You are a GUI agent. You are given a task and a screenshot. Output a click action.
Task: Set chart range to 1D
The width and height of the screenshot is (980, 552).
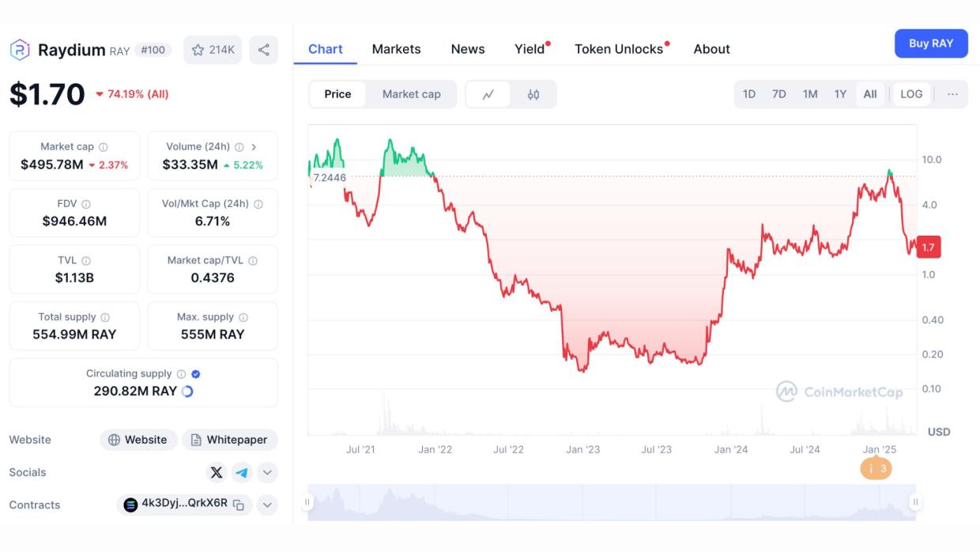(x=749, y=94)
